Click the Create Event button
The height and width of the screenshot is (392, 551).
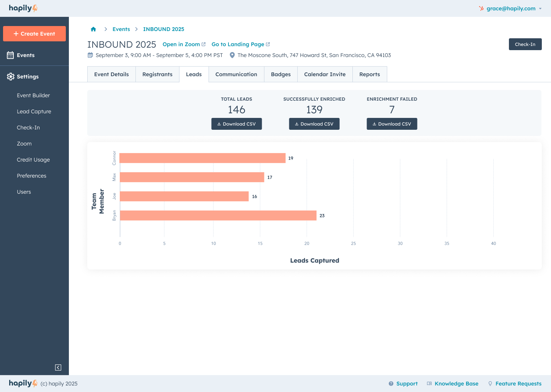click(x=34, y=34)
